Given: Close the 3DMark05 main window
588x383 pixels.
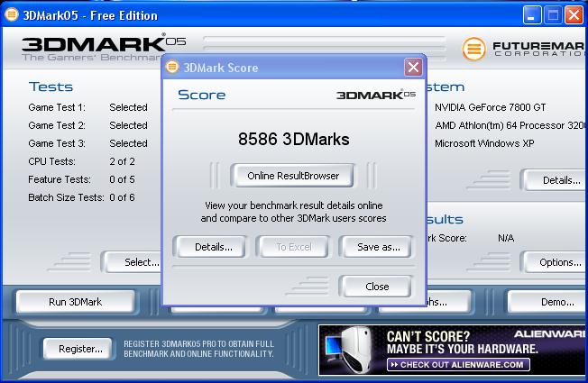Looking at the screenshot, I should coord(574,15).
